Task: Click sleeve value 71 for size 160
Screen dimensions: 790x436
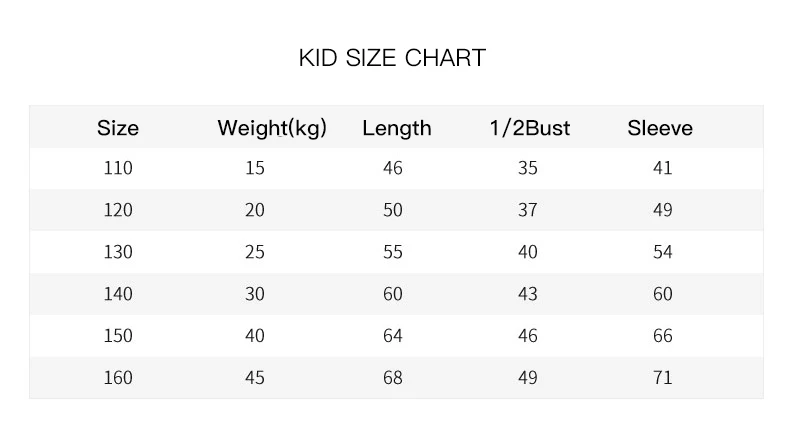Action: 663,378
